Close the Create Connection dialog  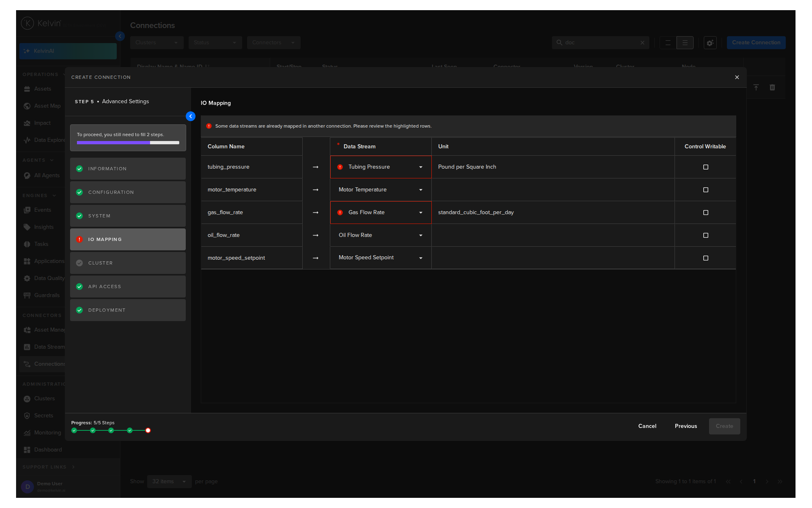[x=737, y=77]
